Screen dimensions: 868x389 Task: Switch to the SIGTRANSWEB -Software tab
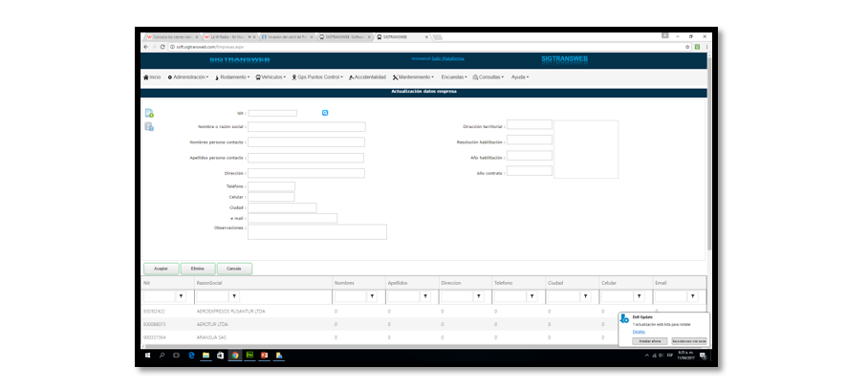click(343, 37)
